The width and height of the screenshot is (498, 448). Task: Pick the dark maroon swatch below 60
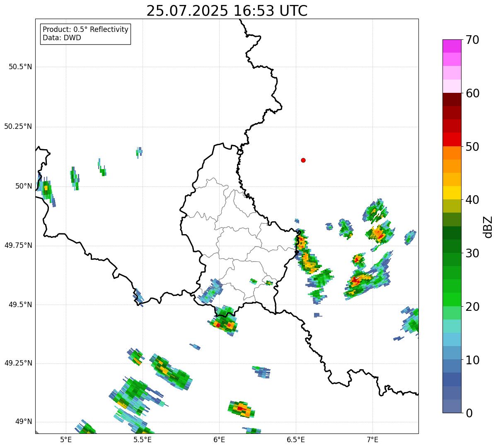click(x=452, y=99)
